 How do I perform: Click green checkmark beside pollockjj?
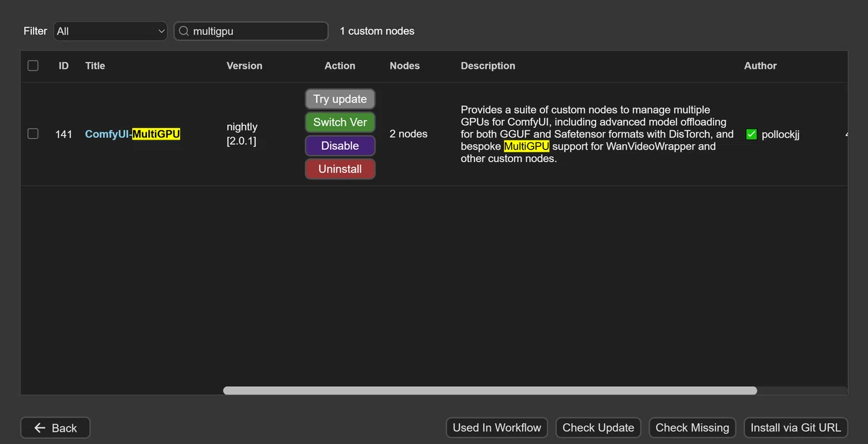(752, 135)
